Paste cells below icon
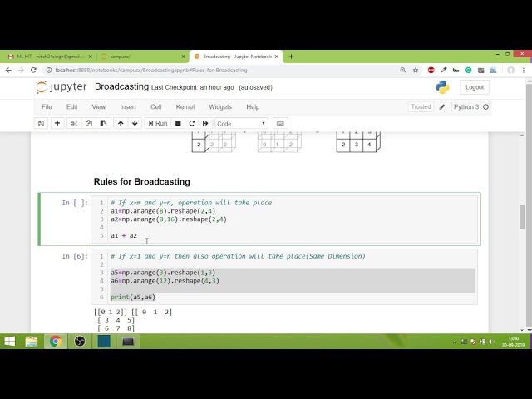532x399 pixels. (x=103, y=123)
